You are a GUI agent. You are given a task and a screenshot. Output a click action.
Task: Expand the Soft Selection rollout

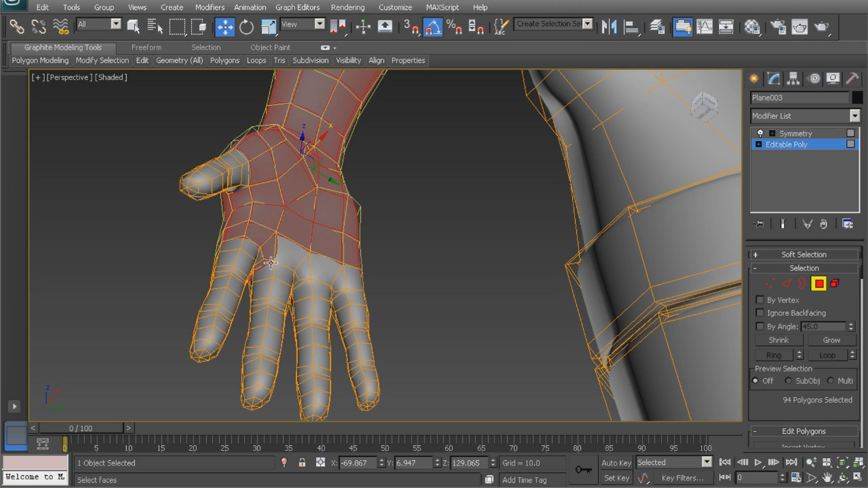pos(804,255)
